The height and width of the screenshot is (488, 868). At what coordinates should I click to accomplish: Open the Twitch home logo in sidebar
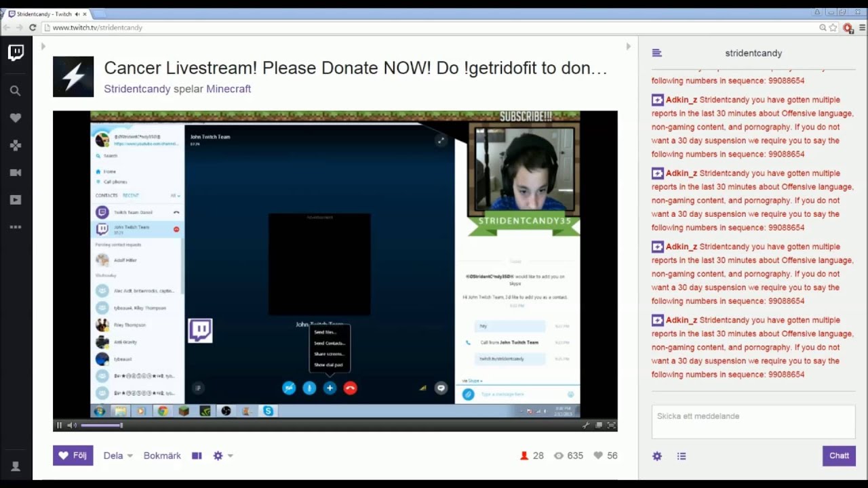click(x=16, y=53)
